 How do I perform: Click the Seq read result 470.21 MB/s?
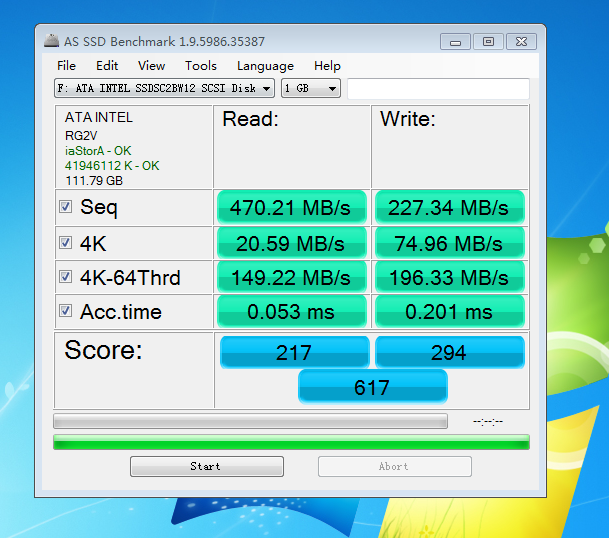click(x=291, y=207)
